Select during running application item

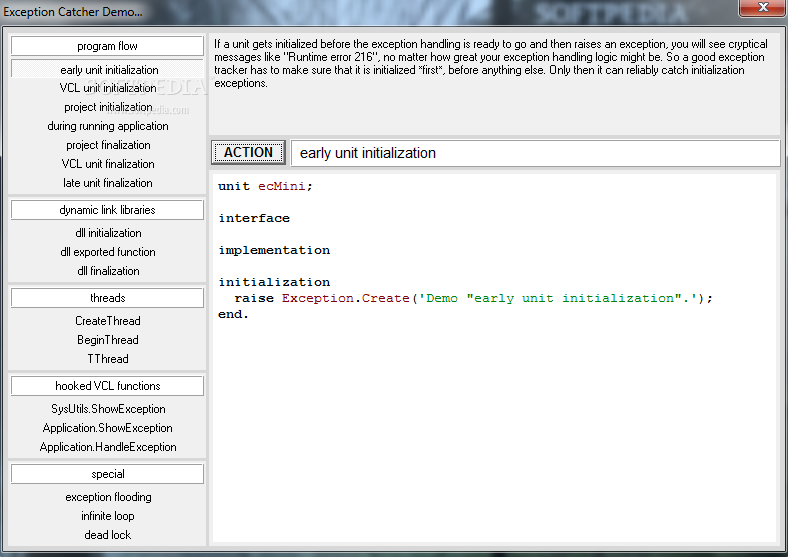click(108, 126)
